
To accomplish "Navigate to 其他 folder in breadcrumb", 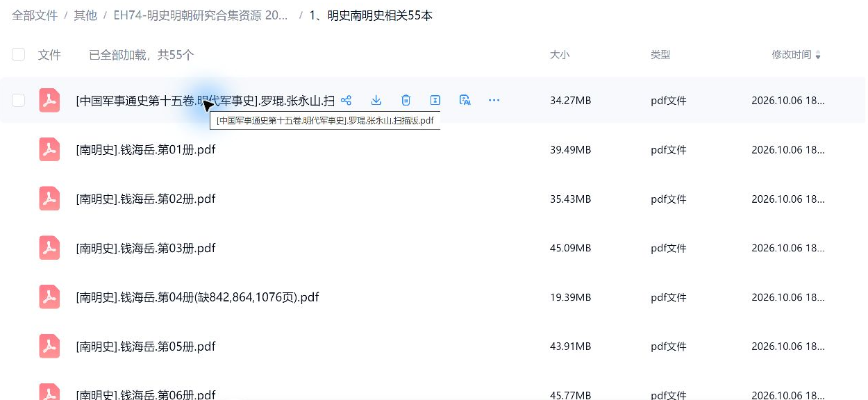I will (x=85, y=15).
